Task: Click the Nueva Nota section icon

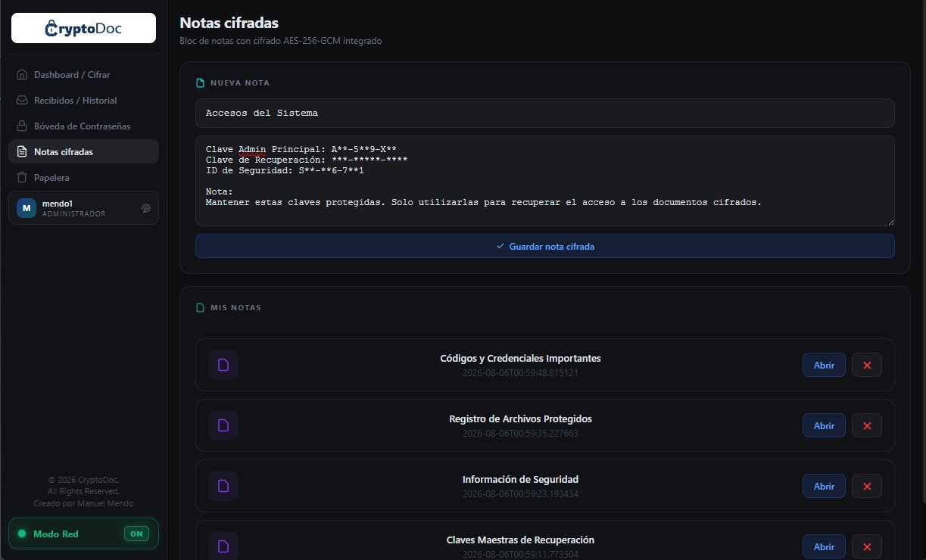Action: pyautogui.click(x=201, y=83)
